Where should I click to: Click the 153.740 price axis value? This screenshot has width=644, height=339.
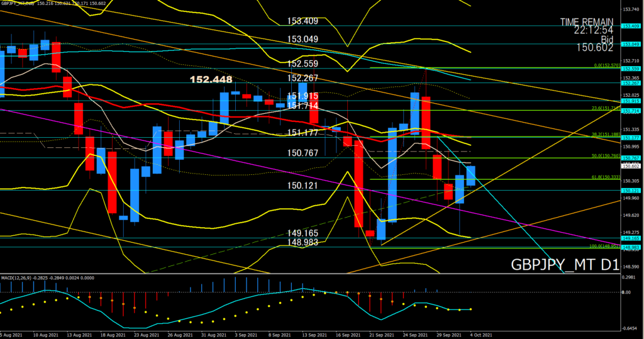(x=630, y=9)
